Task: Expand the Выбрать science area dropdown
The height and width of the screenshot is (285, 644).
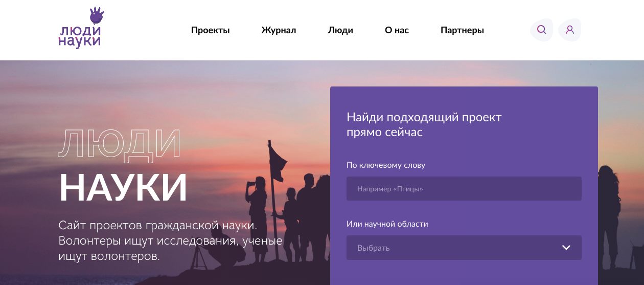Action: (x=464, y=248)
